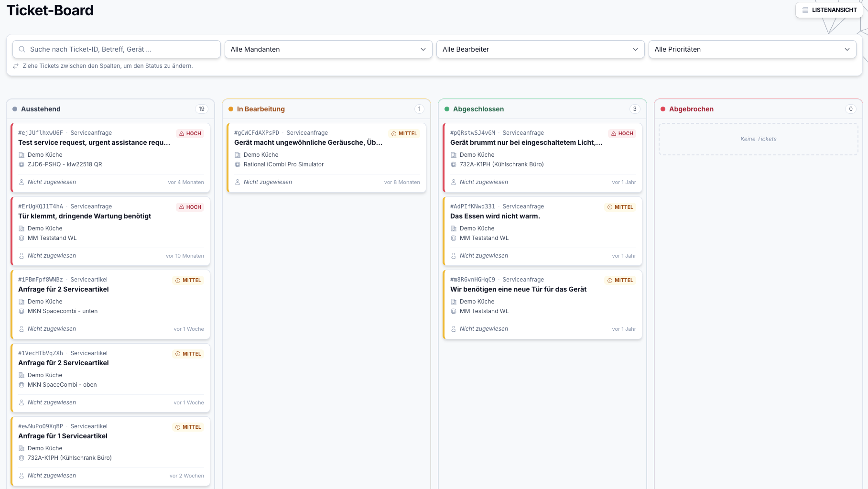Screen dimensions: 868x489
Task: Click 'vor 8 Monaten' timestamp
Action: (x=402, y=182)
